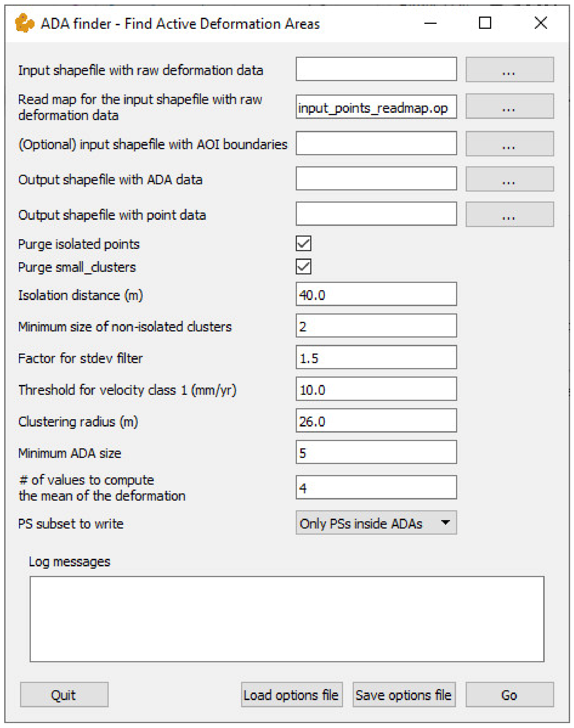Browse for output shapefile with ADA data

(509, 179)
